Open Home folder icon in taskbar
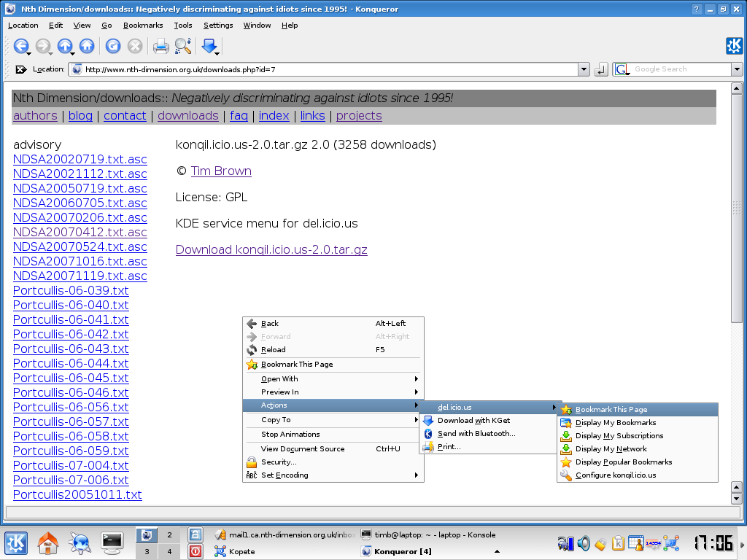 click(47, 542)
